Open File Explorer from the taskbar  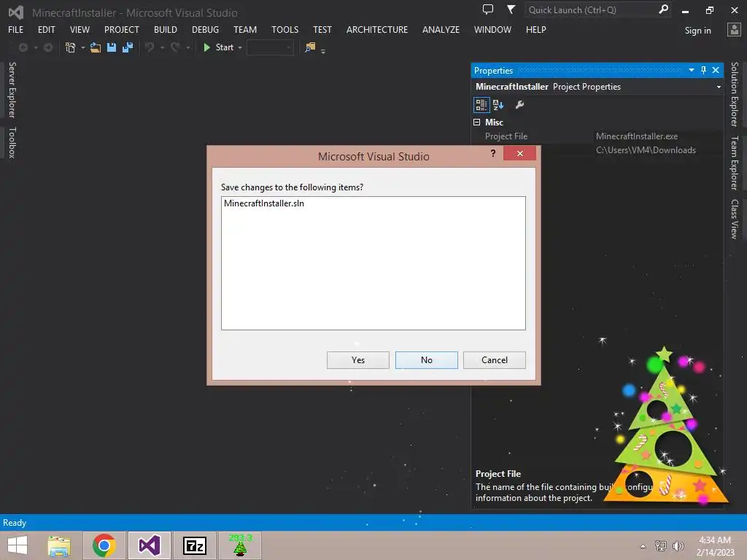[x=59, y=545]
